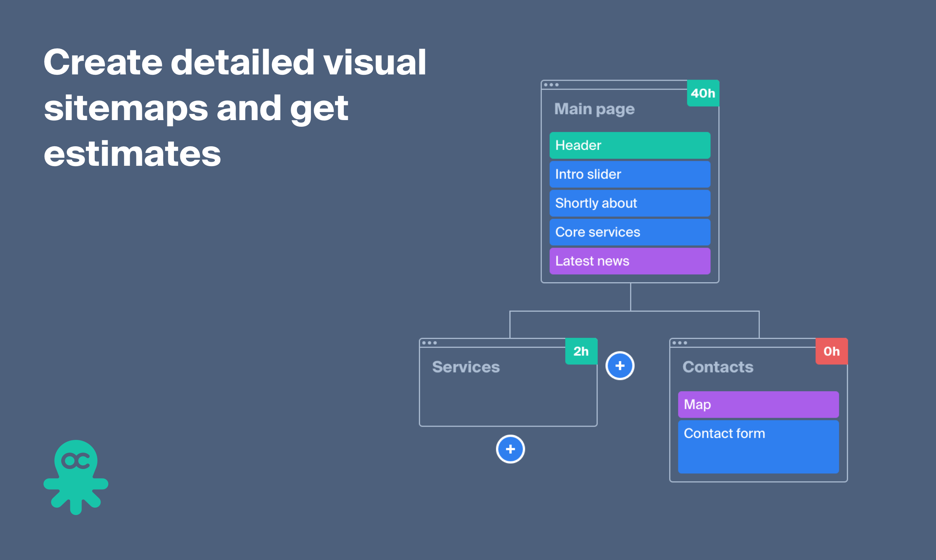Select the purple Latest news block

(x=629, y=261)
